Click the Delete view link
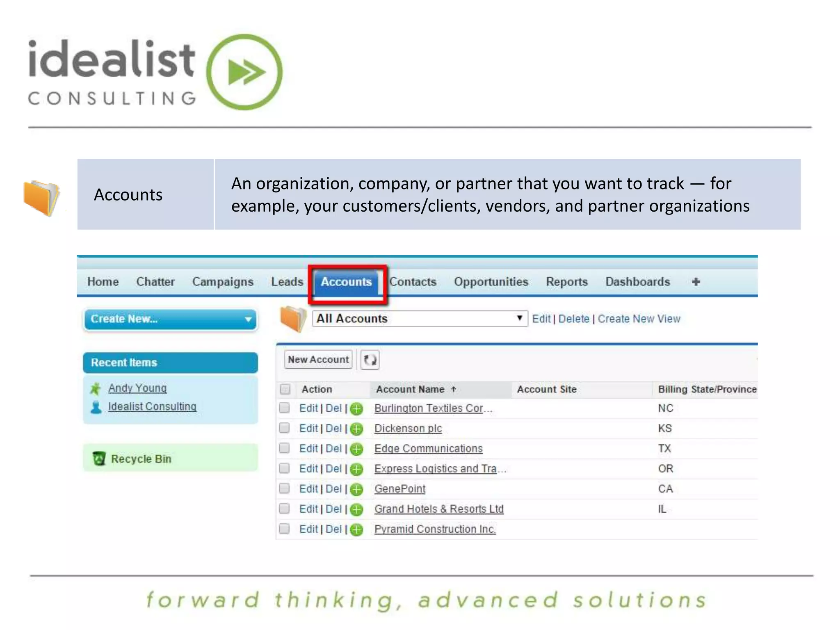This screenshot has height=630, width=840. click(x=573, y=319)
